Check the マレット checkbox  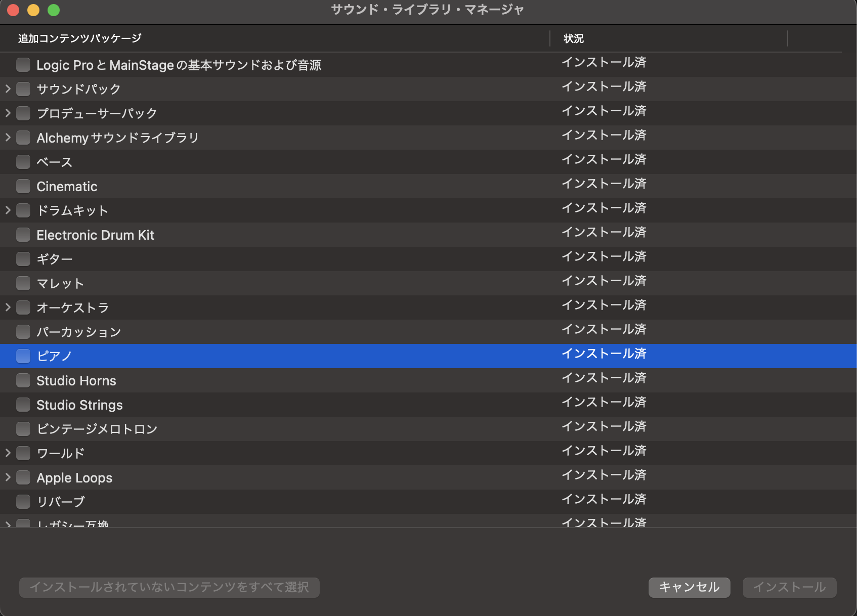(23, 283)
